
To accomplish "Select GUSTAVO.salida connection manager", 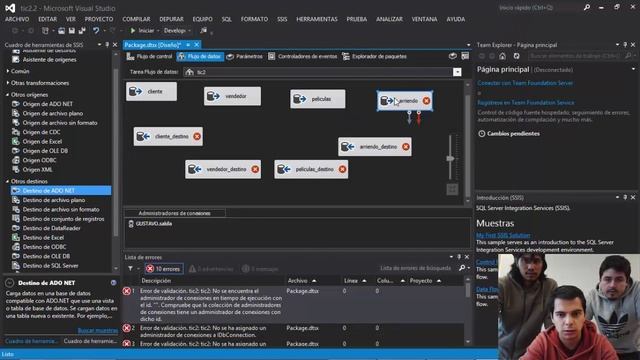I will click(x=150, y=224).
